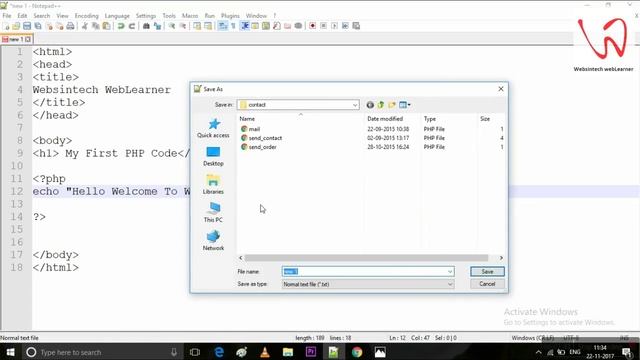Click the Windows Start button
The image size is (640, 360).
pyautogui.click(x=11, y=352)
